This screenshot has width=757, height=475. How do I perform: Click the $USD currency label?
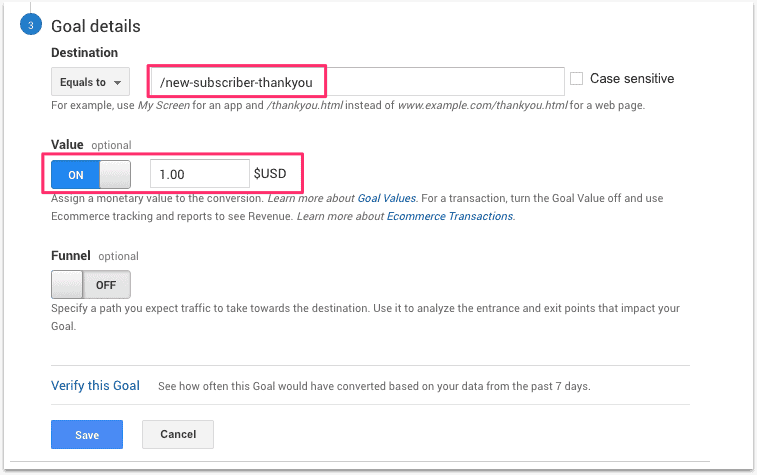(270, 174)
